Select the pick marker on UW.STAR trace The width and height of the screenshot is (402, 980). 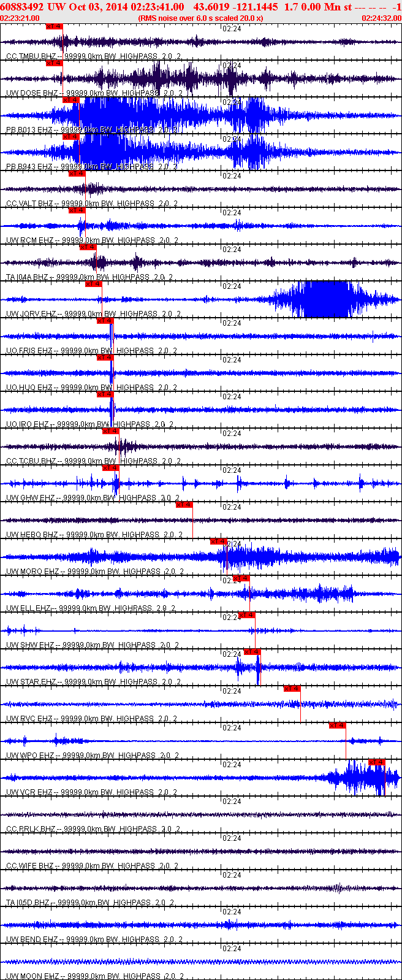(252, 652)
